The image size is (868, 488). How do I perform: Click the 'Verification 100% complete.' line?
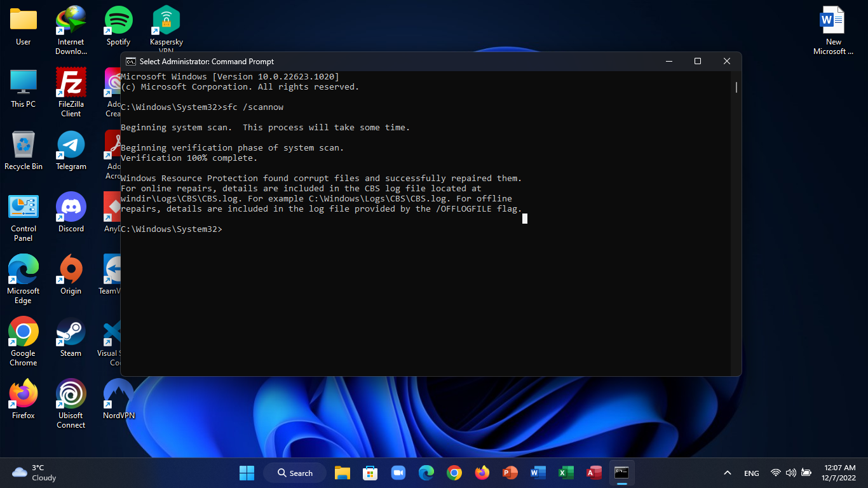[189, 158]
